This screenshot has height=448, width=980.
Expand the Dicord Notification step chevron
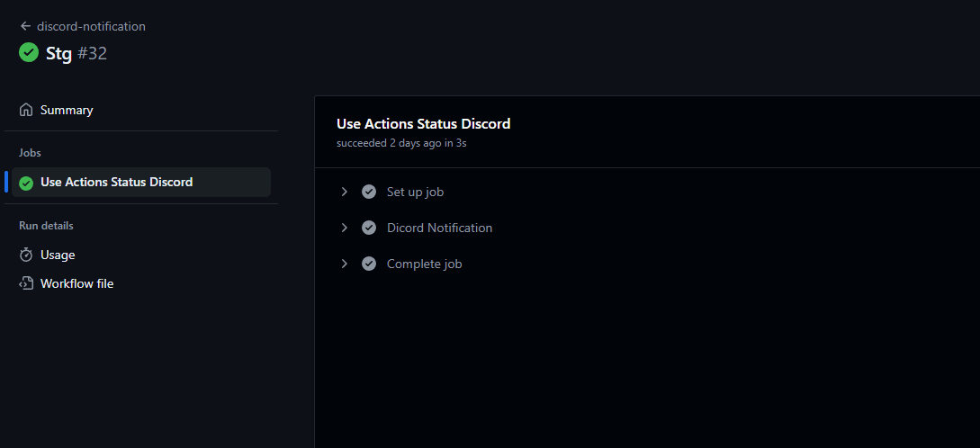344,228
